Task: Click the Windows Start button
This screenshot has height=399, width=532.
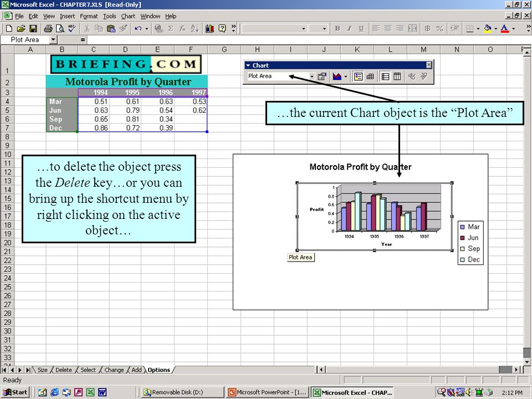Action: point(16,392)
